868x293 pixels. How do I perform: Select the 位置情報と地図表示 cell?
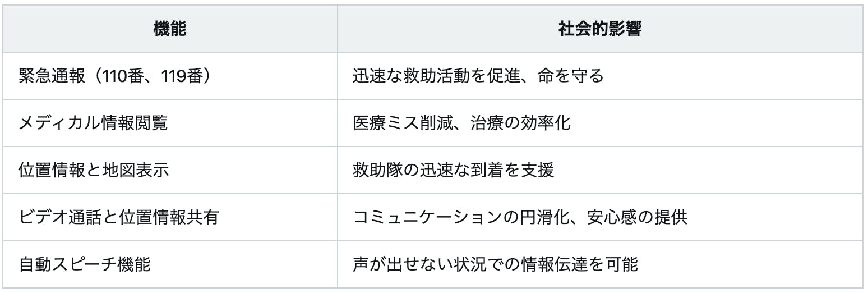tap(94, 170)
